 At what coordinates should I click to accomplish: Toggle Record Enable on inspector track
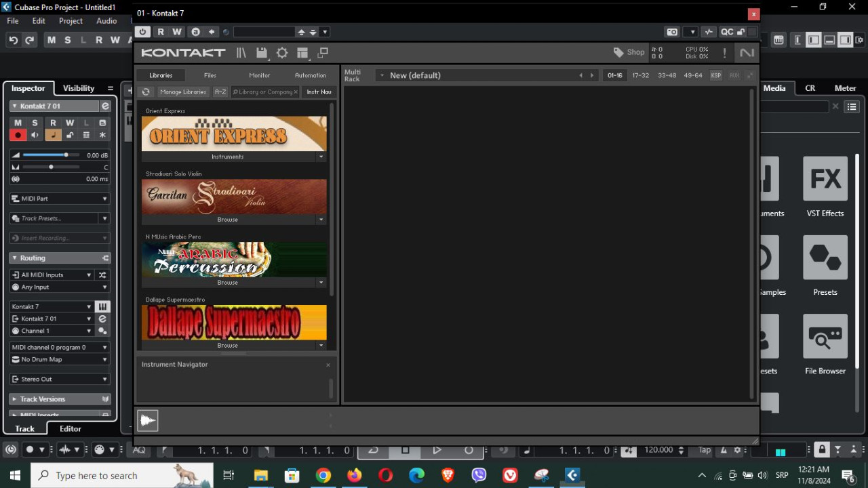click(x=18, y=135)
